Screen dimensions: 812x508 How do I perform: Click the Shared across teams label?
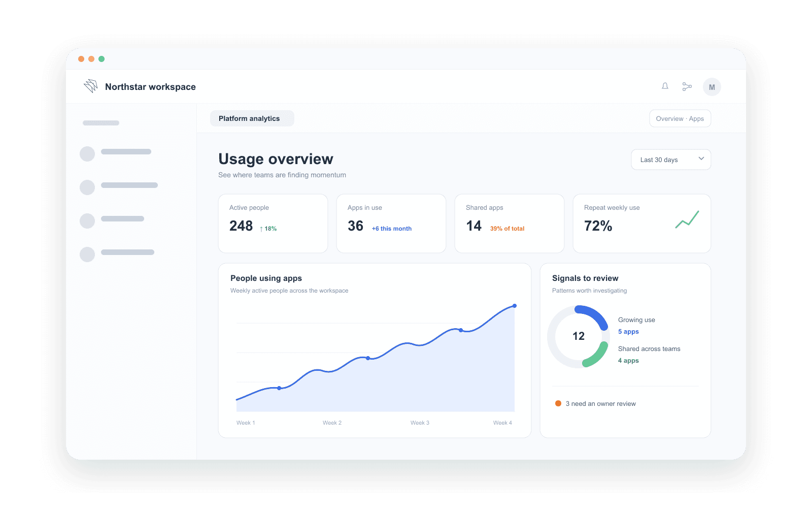[x=649, y=349]
